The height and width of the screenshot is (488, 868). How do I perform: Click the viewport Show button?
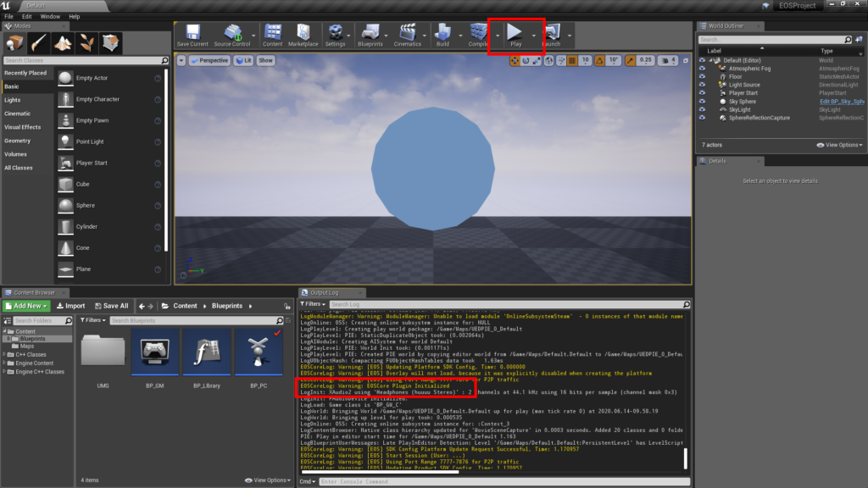click(x=265, y=60)
